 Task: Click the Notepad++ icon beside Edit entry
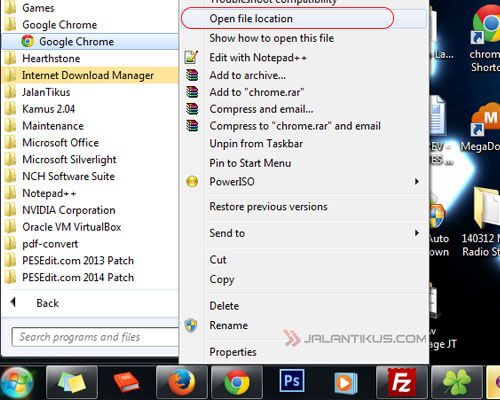tap(192, 57)
